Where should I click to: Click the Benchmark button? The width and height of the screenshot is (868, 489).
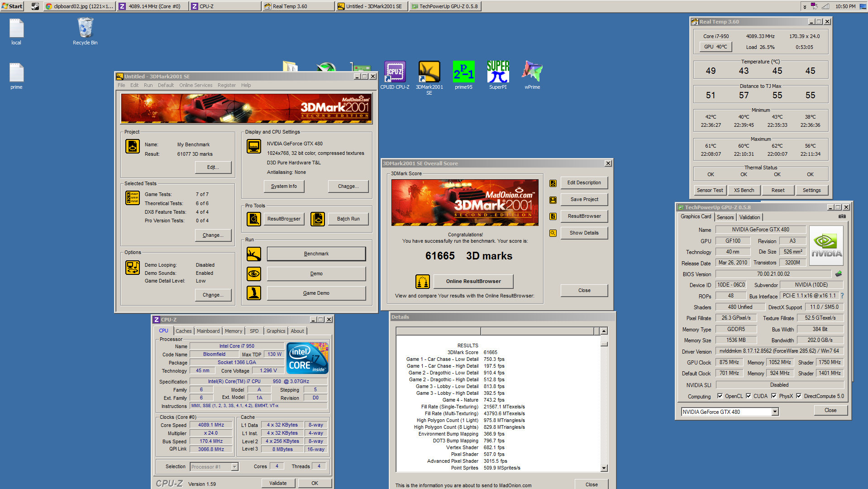tap(316, 254)
